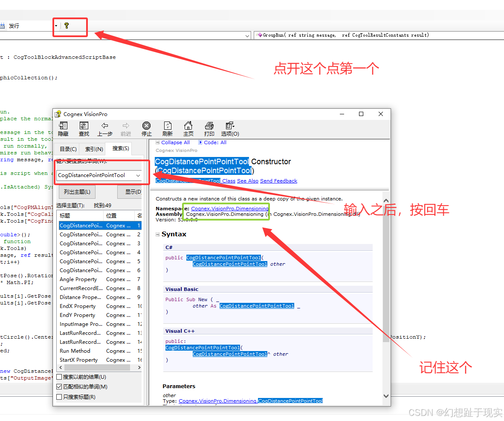Select search result row number 2
This screenshot has height=421, width=504.
click(100, 235)
